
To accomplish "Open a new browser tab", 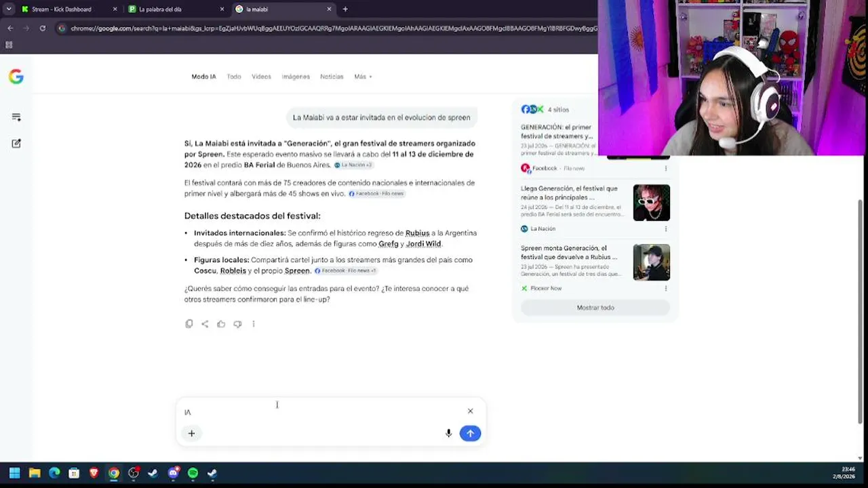I will [x=345, y=9].
